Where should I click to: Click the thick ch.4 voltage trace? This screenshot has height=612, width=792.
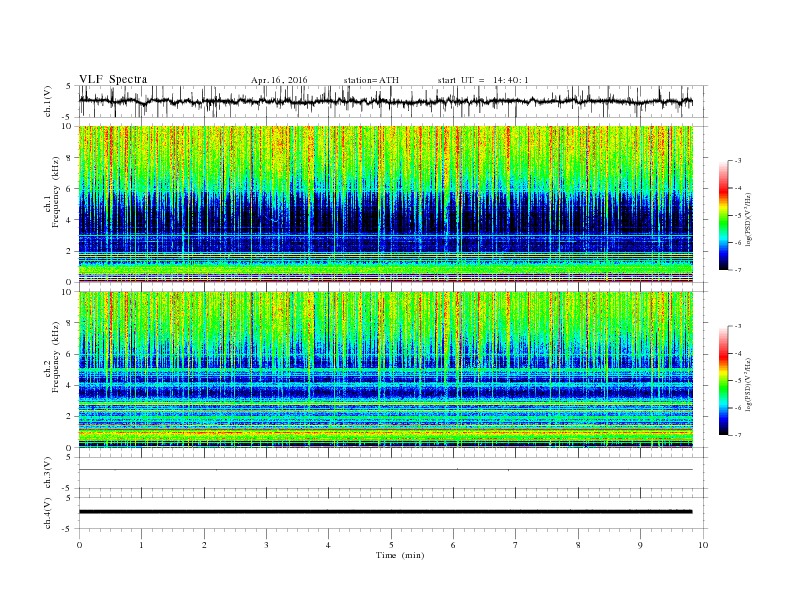pos(385,512)
